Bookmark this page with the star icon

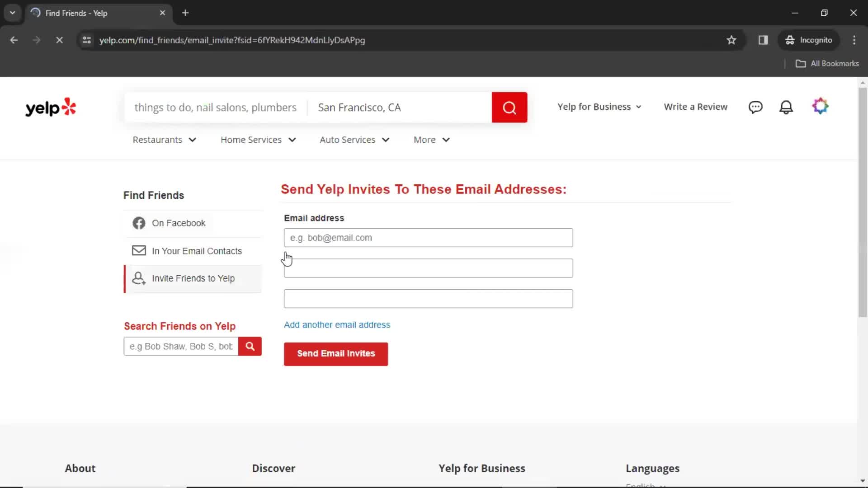pos(731,40)
